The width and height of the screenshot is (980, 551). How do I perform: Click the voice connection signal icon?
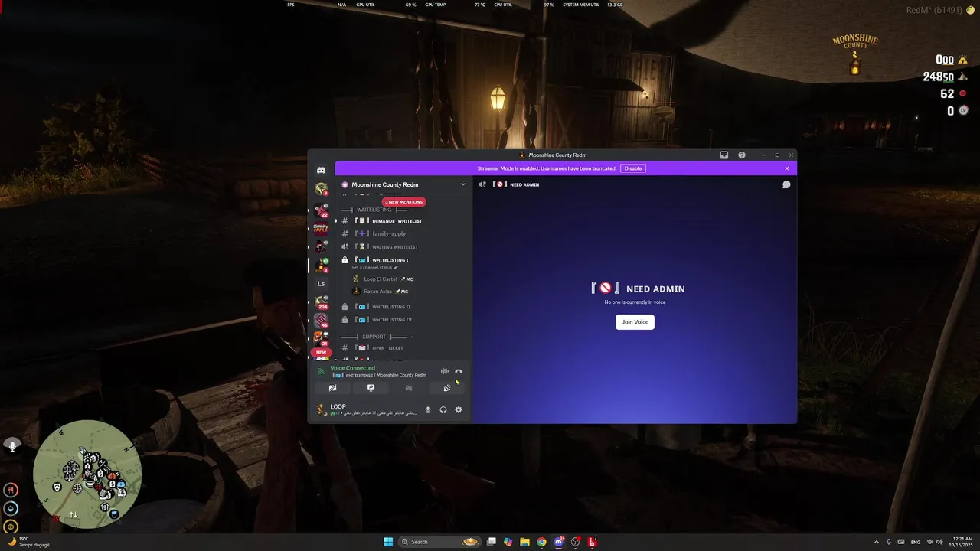pos(321,371)
